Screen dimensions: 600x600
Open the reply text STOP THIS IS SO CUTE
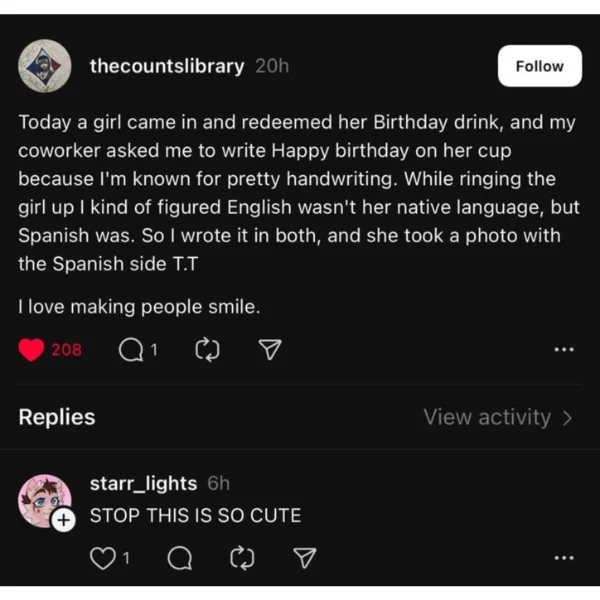tap(195, 516)
